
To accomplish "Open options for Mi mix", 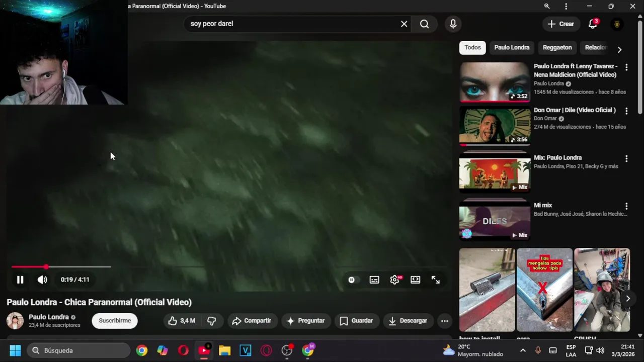I will [x=626, y=206].
